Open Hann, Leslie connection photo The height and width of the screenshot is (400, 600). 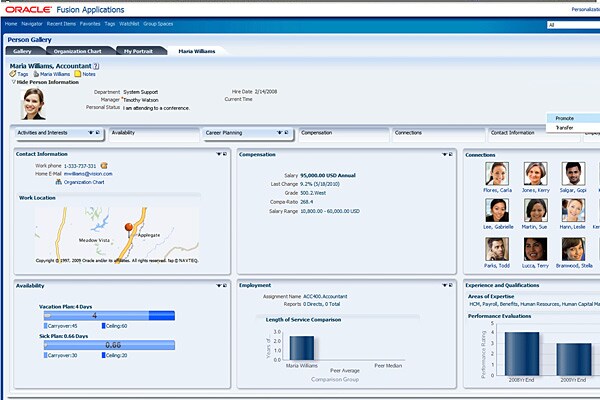[573, 211]
